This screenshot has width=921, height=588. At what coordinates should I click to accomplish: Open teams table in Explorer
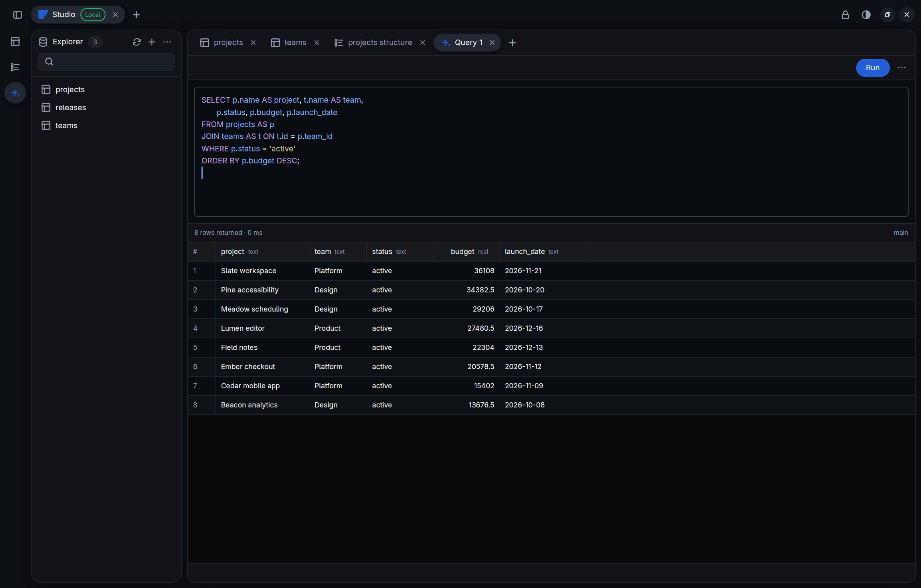click(x=106, y=125)
